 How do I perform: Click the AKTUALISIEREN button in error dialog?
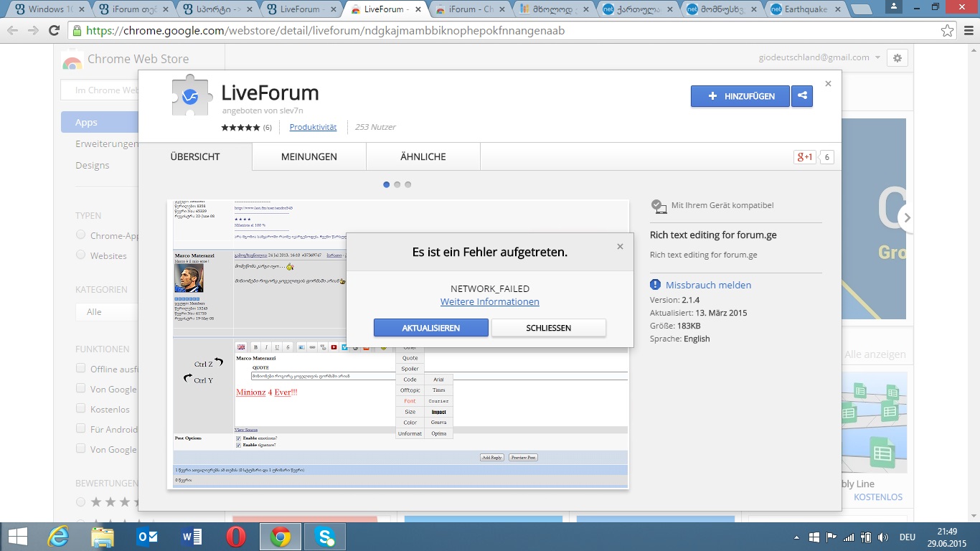pyautogui.click(x=430, y=328)
